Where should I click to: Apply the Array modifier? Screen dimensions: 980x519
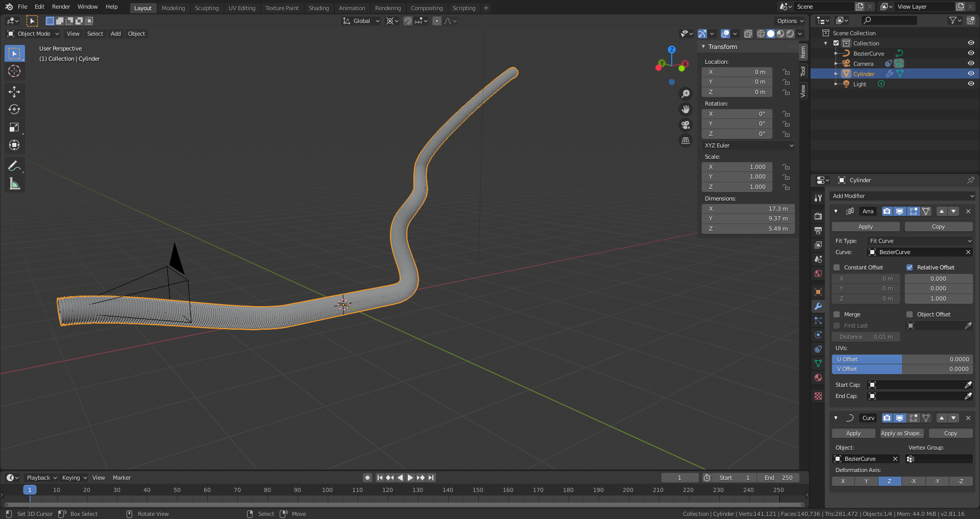point(866,227)
